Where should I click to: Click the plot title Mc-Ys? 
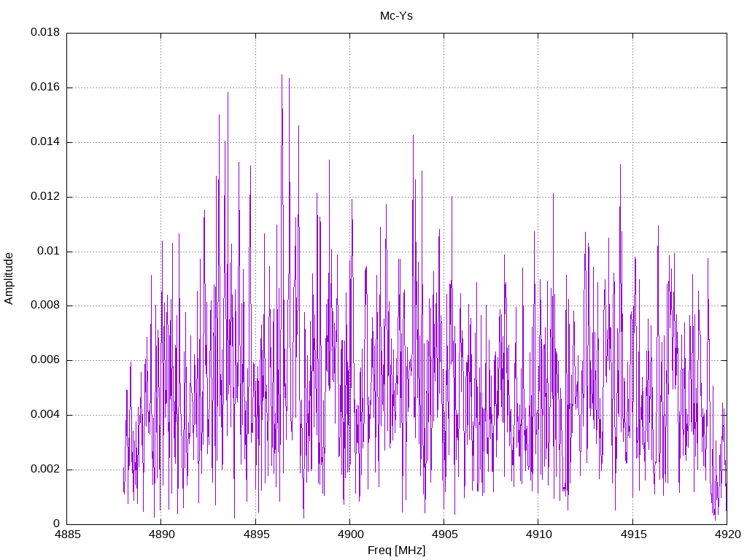click(396, 16)
